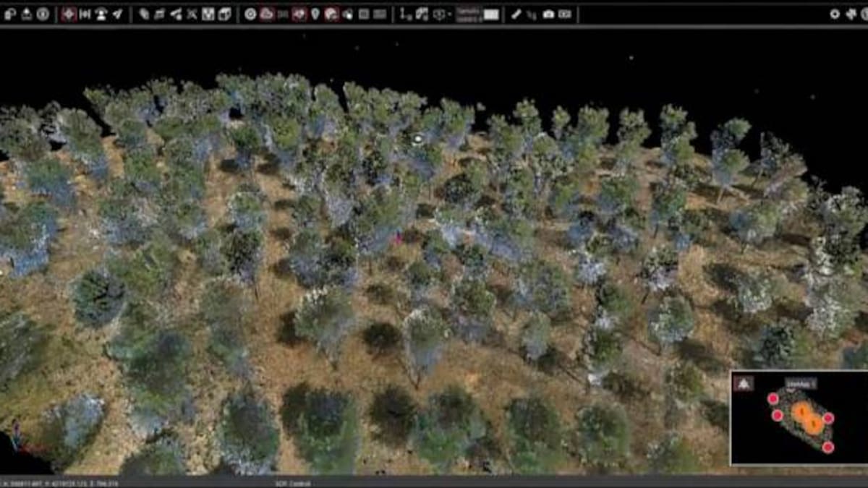Select the bottom-right red scan station marker
Screen dimensions: 868x488
tap(827, 448)
